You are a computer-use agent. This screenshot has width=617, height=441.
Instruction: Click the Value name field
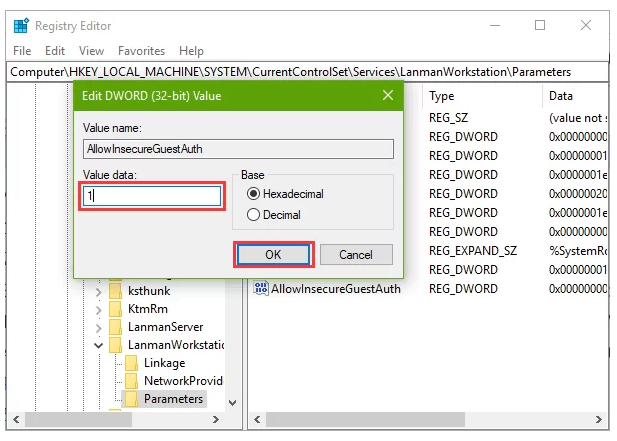click(238, 149)
